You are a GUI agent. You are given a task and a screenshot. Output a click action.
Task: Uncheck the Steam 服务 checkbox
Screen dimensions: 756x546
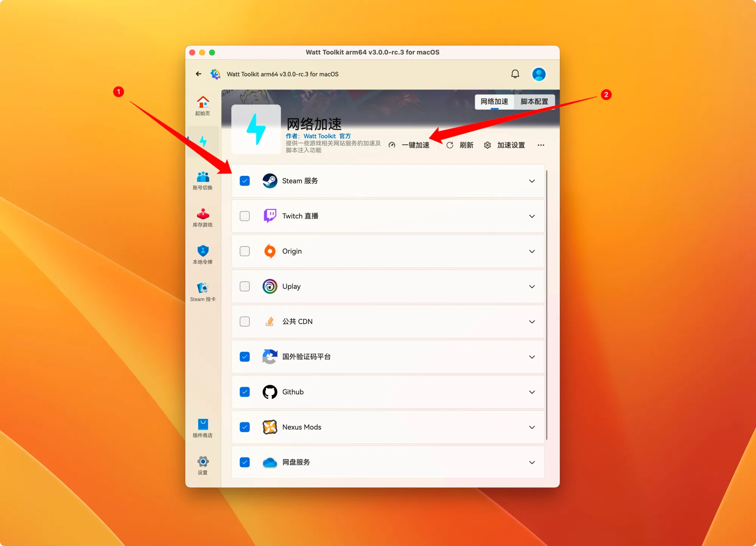point(245,181)
